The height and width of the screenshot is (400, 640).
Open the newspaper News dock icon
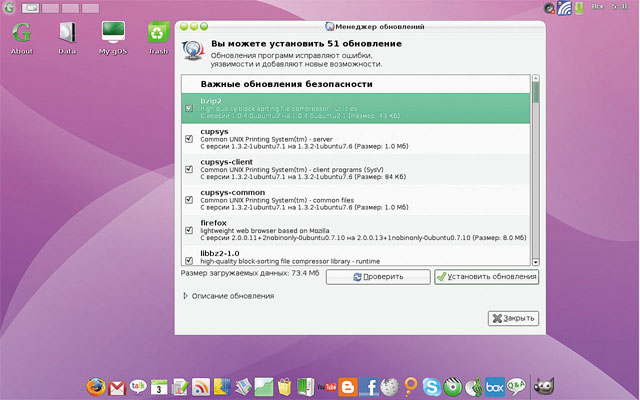[243, 387]
